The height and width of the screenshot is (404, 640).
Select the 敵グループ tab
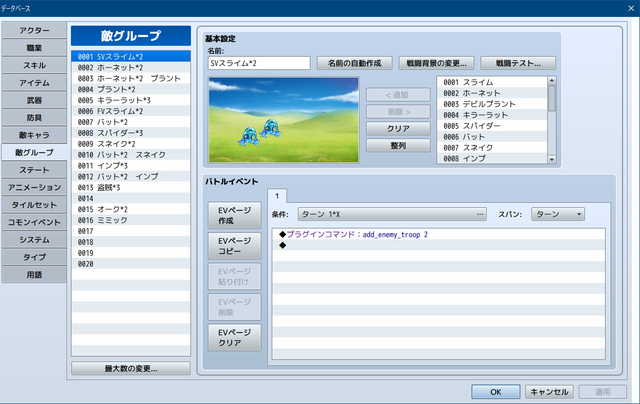(34, 152)
